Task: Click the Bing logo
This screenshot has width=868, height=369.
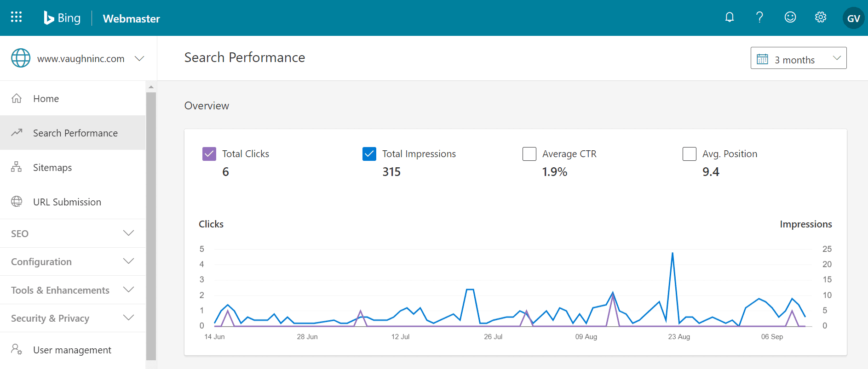Action: [x=62, y=18]
